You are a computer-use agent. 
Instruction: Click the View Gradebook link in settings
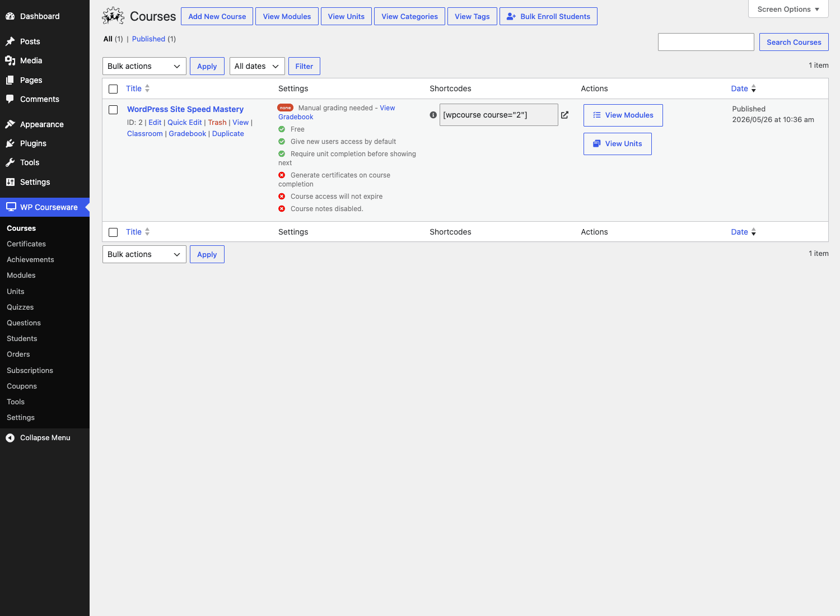(337, 113)
